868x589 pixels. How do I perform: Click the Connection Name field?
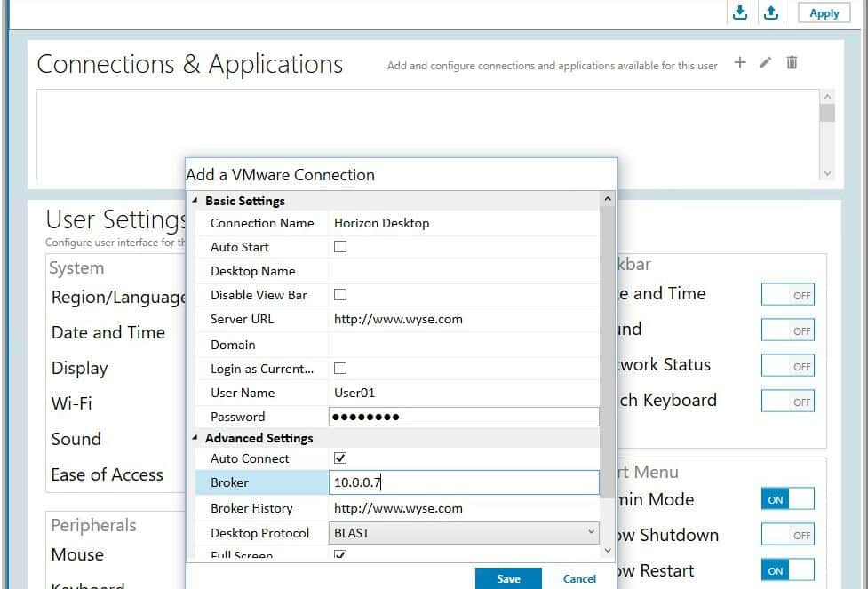click(464, 222)
